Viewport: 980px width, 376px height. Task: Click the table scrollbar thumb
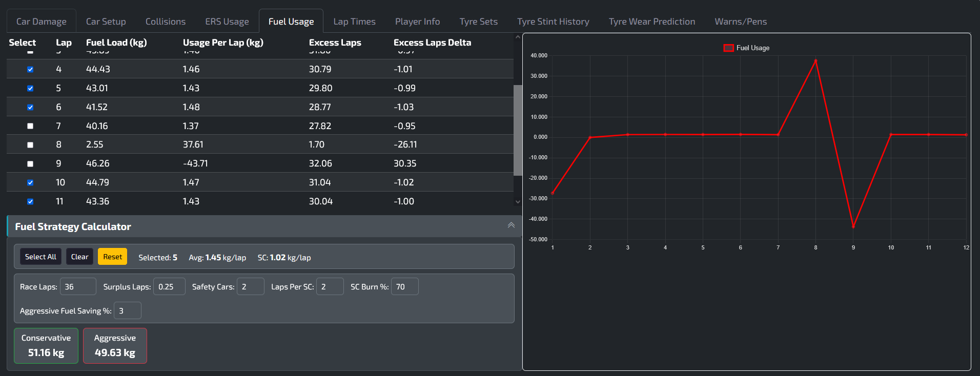pos(518,130)
